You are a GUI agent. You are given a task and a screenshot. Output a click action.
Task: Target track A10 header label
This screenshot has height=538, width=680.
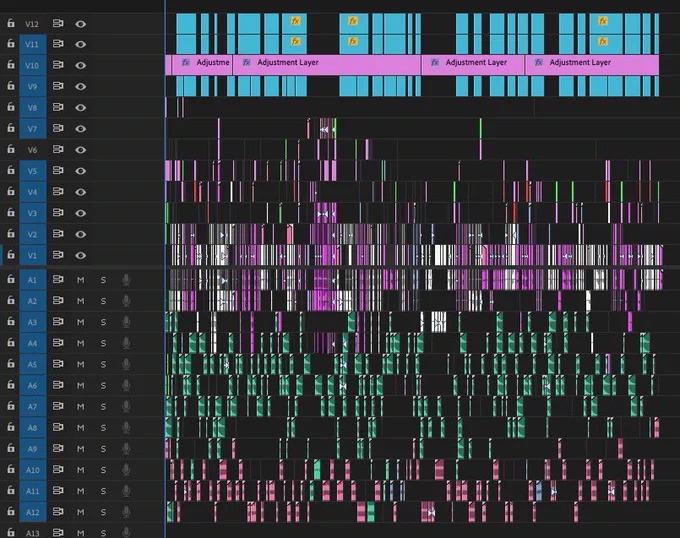click(x=33, y=470)
